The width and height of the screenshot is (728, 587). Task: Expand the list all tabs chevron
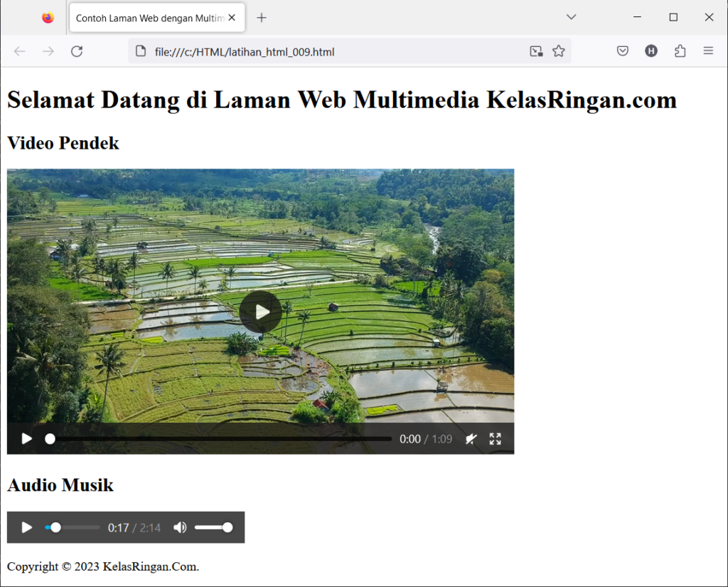pos(571,17)
